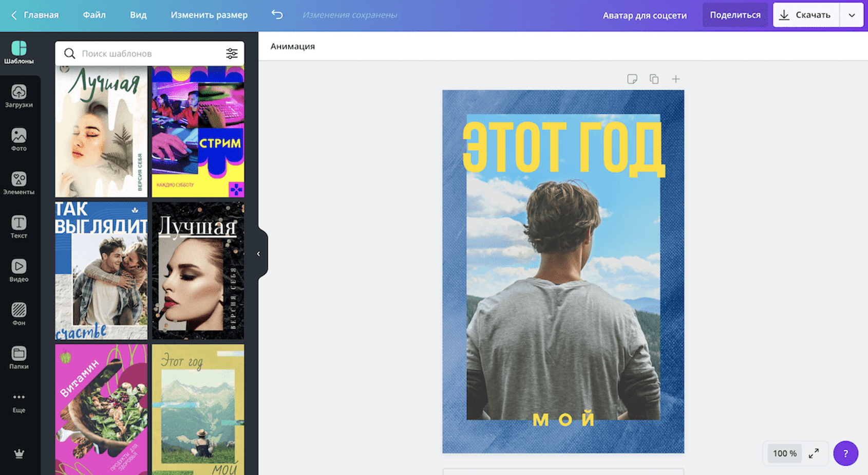Image resolution: width=868 pixels, height=475 pixels.
Task: Open the Загрузки uploads panel
Action: [x=19, y=96]
